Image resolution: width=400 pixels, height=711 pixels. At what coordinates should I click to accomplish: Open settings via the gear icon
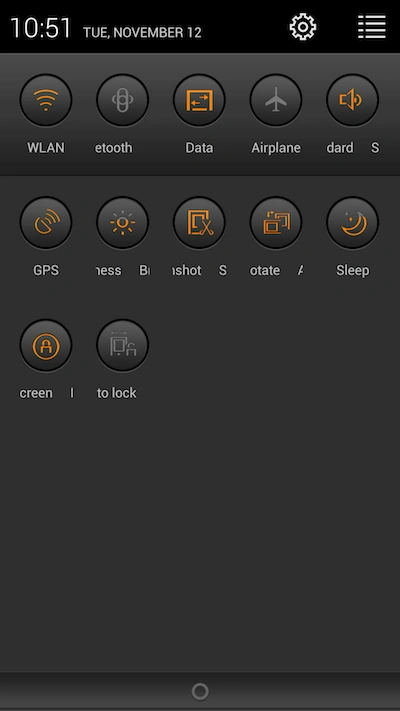click(303, 27)
